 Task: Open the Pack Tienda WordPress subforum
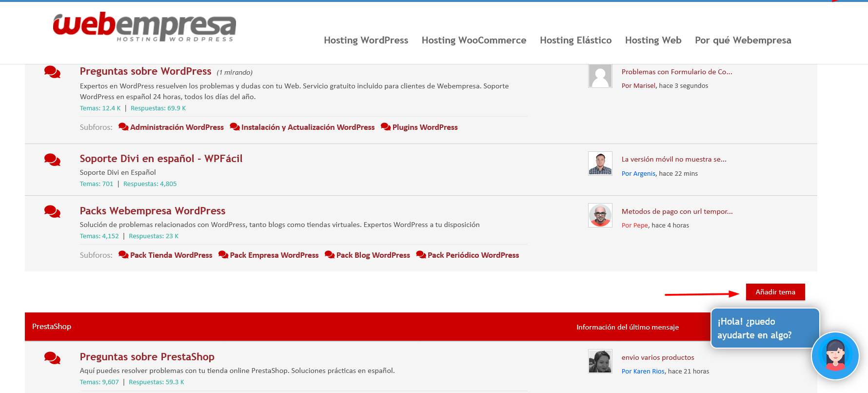[171, 255]
